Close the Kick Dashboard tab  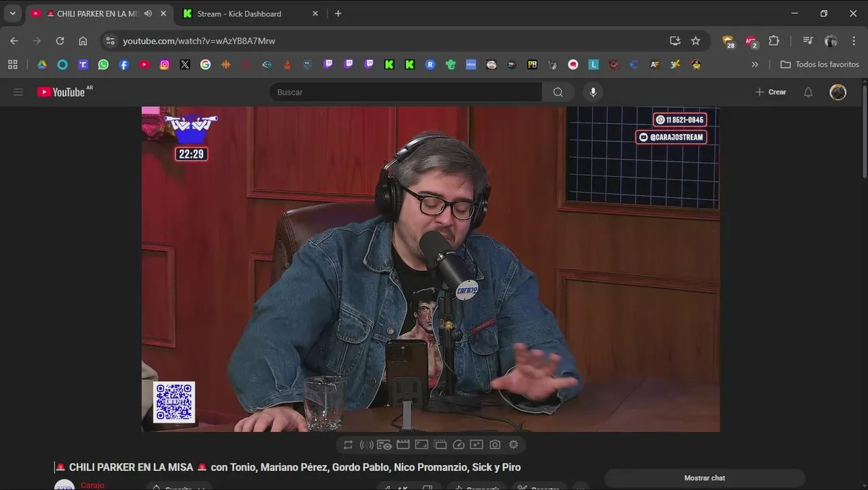coord(315,14)
